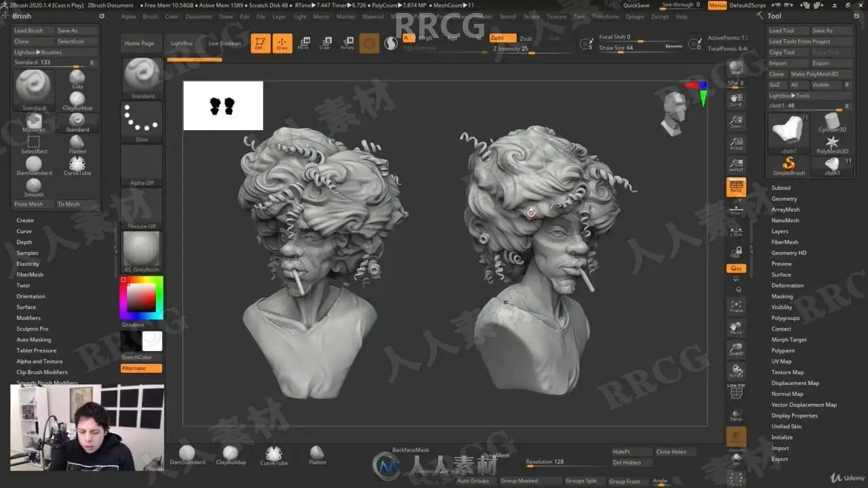This screenshot has height=488, width=868.
Task: Toggle Zadd mode
Action: click(502, 39)
